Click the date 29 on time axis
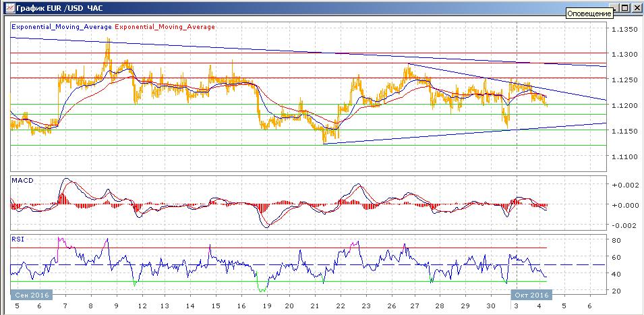 pyautogui.click(x=465, y=306)
